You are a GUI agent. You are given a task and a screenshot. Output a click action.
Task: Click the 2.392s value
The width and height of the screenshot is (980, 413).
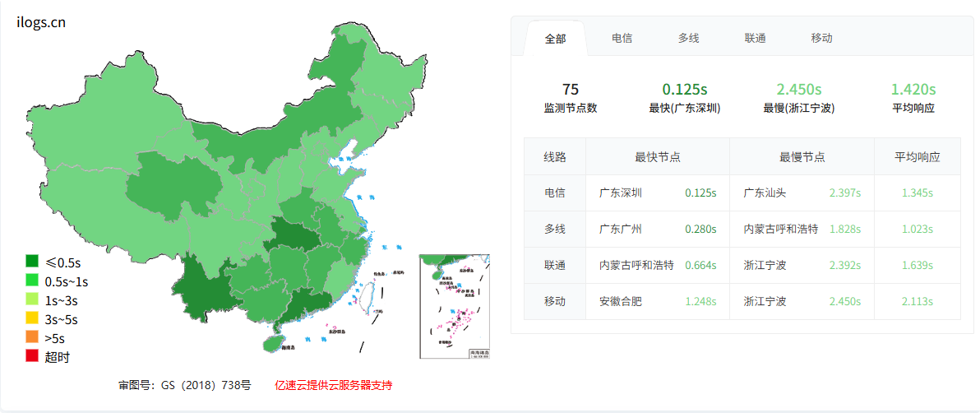click(x=845, y=265)
